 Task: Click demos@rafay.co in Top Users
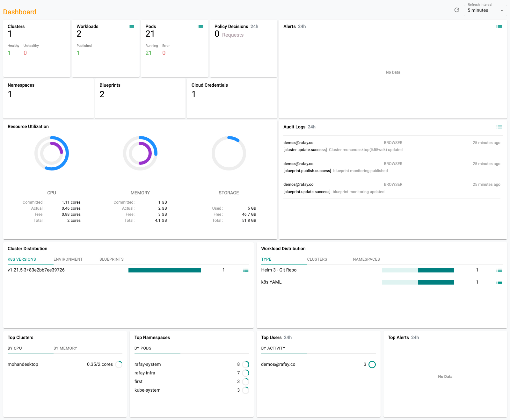pos(278,364)
